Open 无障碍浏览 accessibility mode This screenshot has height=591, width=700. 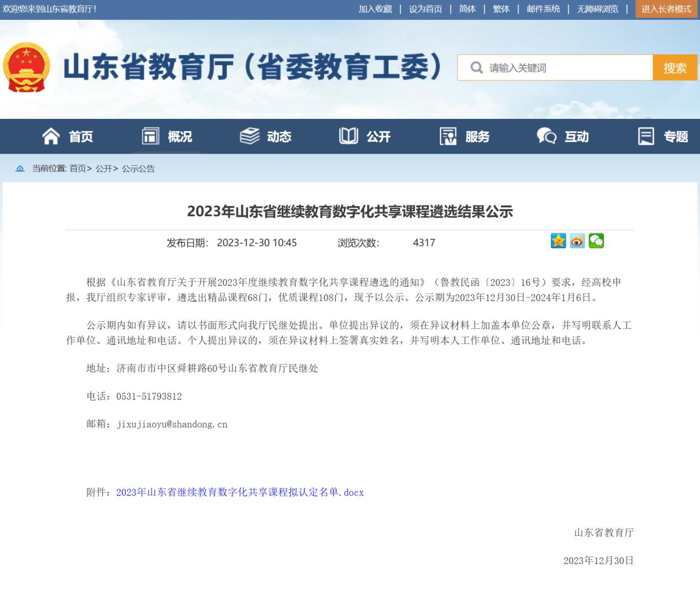pos(598,9)
